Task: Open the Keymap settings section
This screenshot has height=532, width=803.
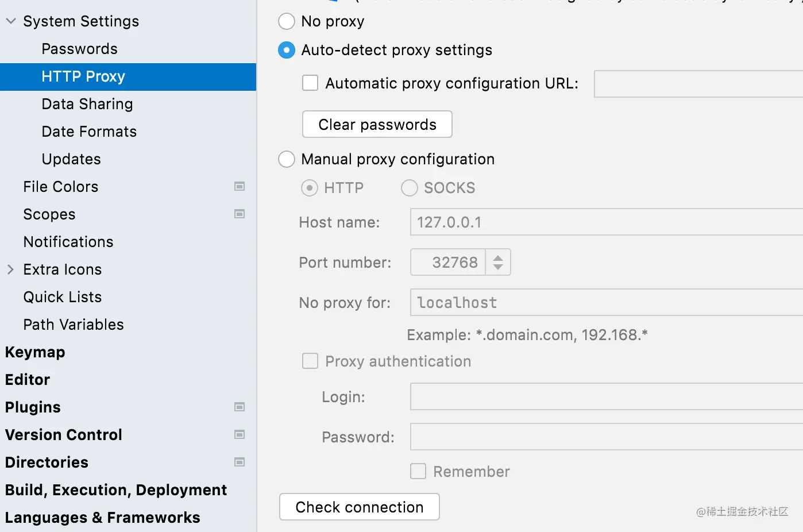Action: coord(35,352)
